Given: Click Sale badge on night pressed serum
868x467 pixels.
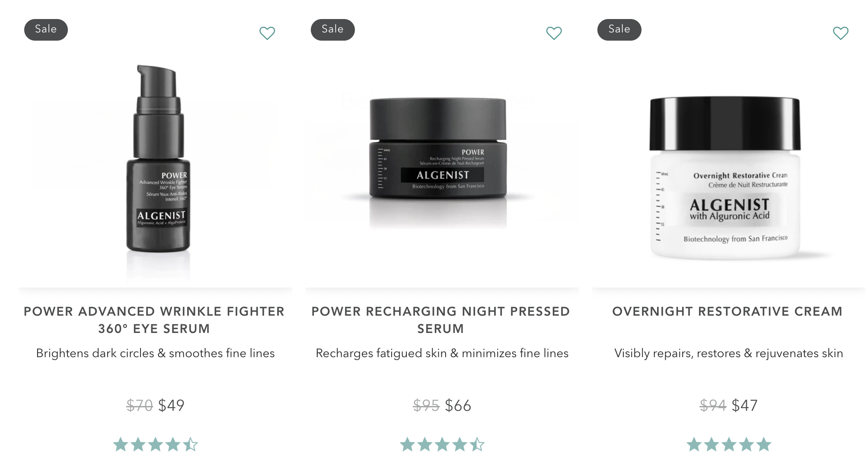Looking at the screenshot, I should click(x=333, y=29).
